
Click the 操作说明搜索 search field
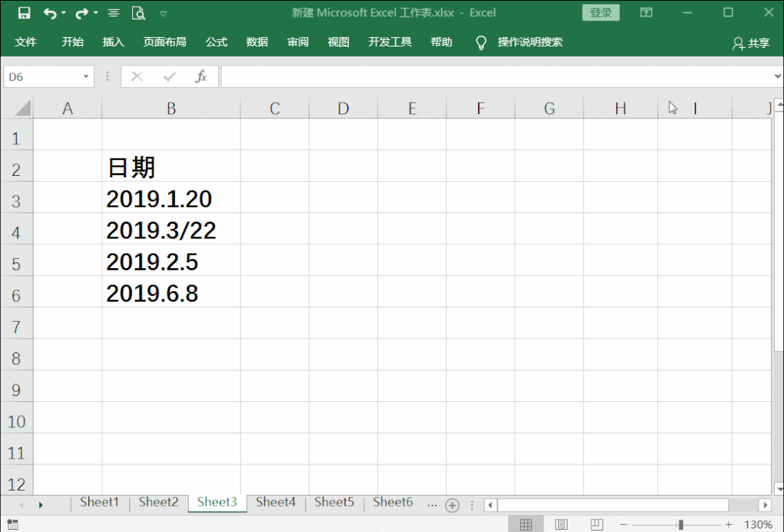click(530, 42)
